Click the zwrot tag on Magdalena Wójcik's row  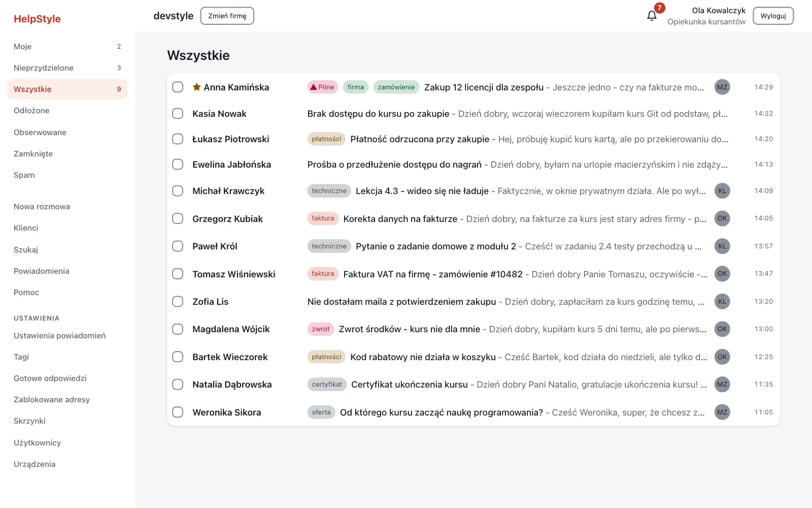coord(321,329)
